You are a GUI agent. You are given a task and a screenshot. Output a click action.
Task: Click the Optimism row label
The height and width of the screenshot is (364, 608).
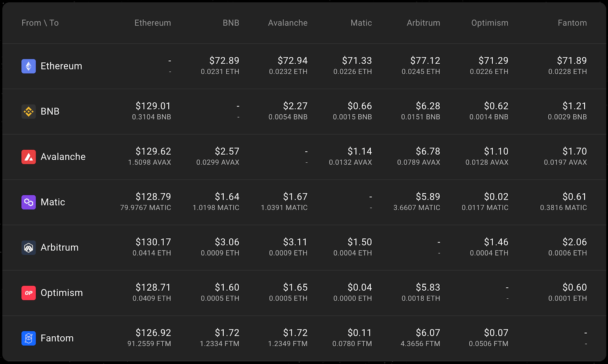tap(62, 293)
